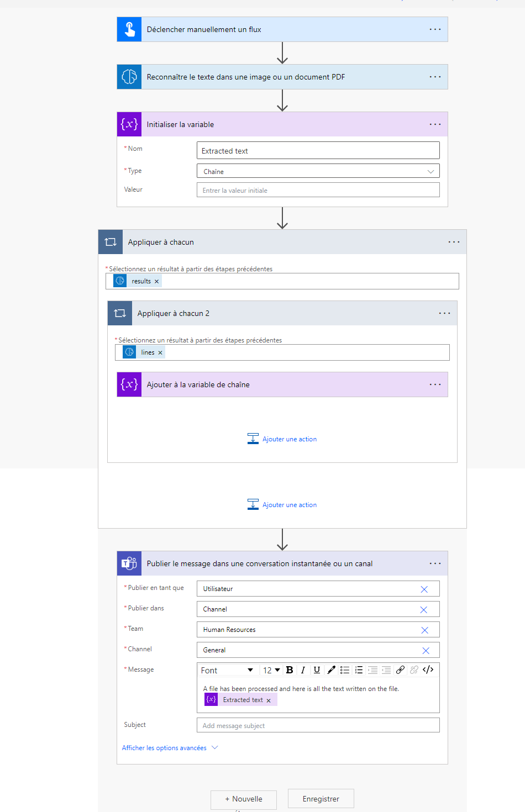Insert a numbered list in message
The height and width of the screenshot is (812, 525).
359,670
